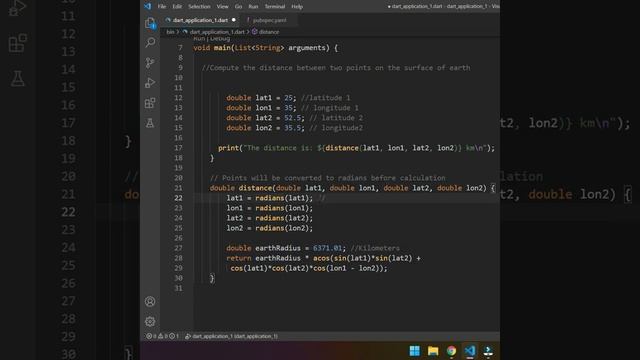This screenshot has height=360, width=640.
Task: Click the '//Kilometers' comment
Action: pyautogui.click(x=375, y=248)
